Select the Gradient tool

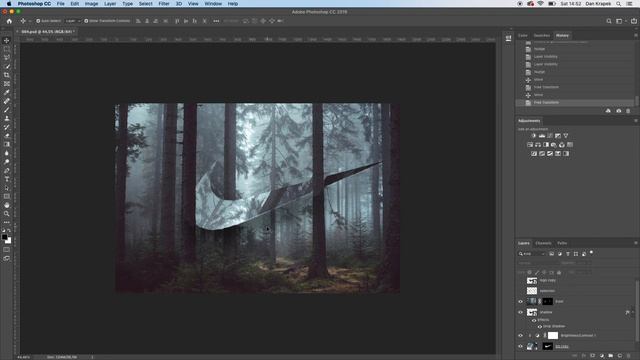click(7, 144)
